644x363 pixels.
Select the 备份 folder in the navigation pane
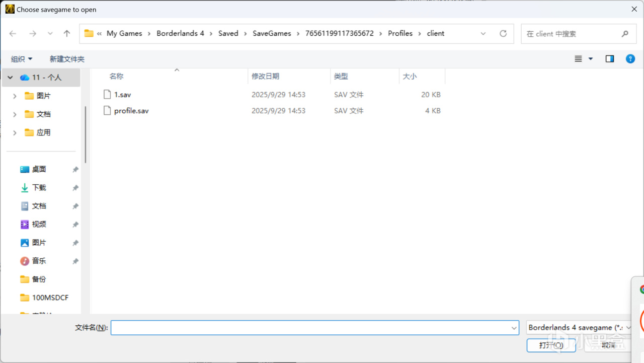pyautogui.click(x=39, y=279)
